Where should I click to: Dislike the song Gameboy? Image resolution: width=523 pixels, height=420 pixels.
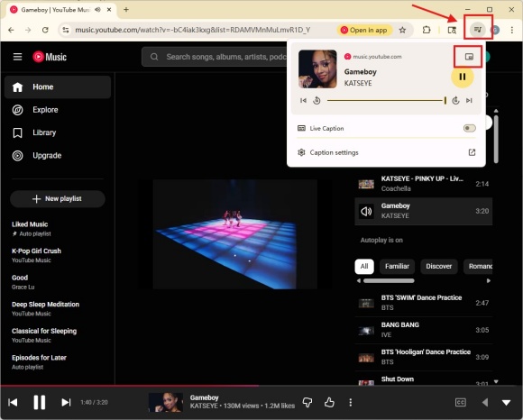tap(307, 402)
